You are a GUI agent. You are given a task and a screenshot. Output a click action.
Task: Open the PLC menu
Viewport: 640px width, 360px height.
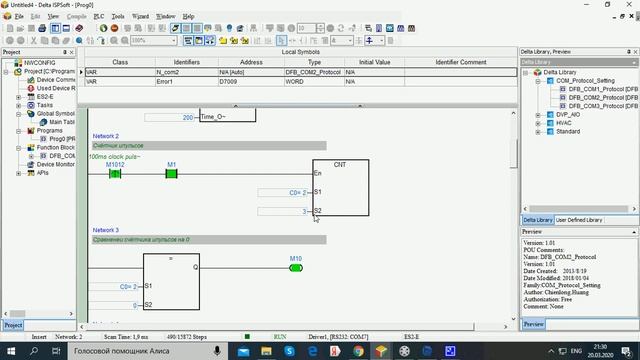99,16
